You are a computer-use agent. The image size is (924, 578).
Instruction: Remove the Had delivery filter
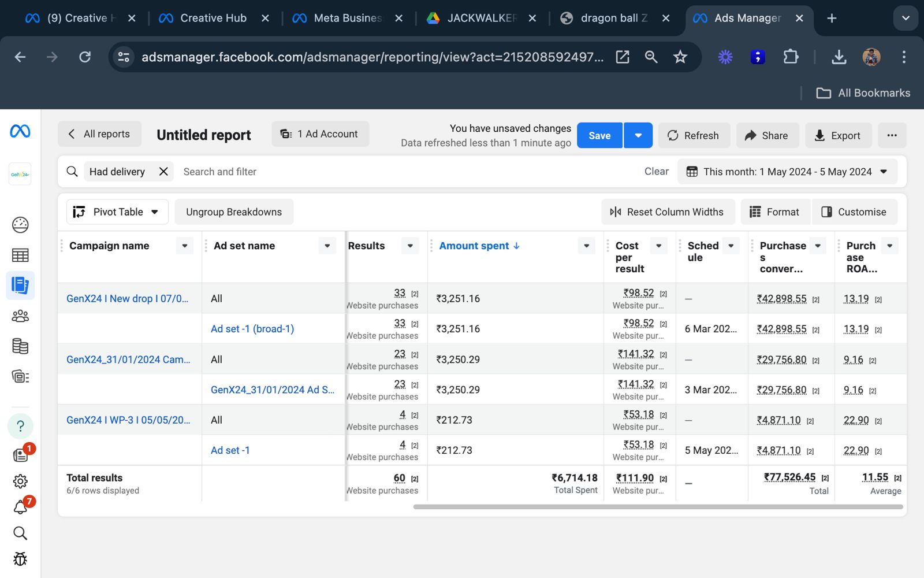pos(163,172)
